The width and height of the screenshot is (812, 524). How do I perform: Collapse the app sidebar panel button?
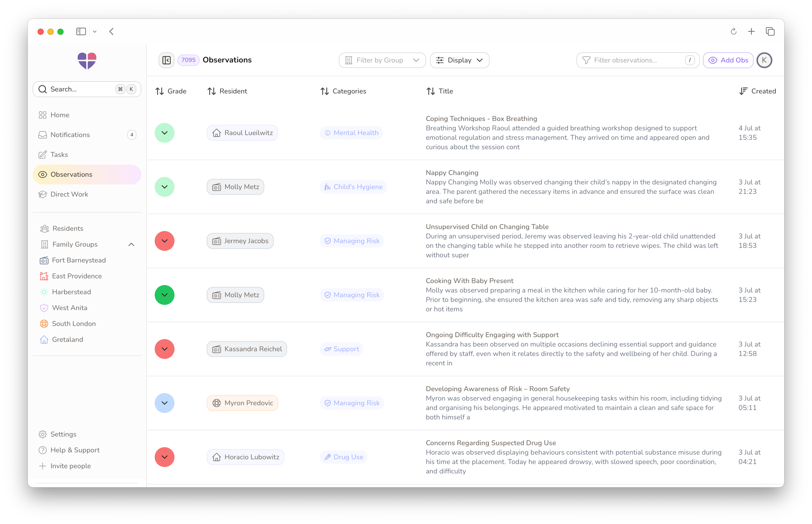[x=166, y=60]
